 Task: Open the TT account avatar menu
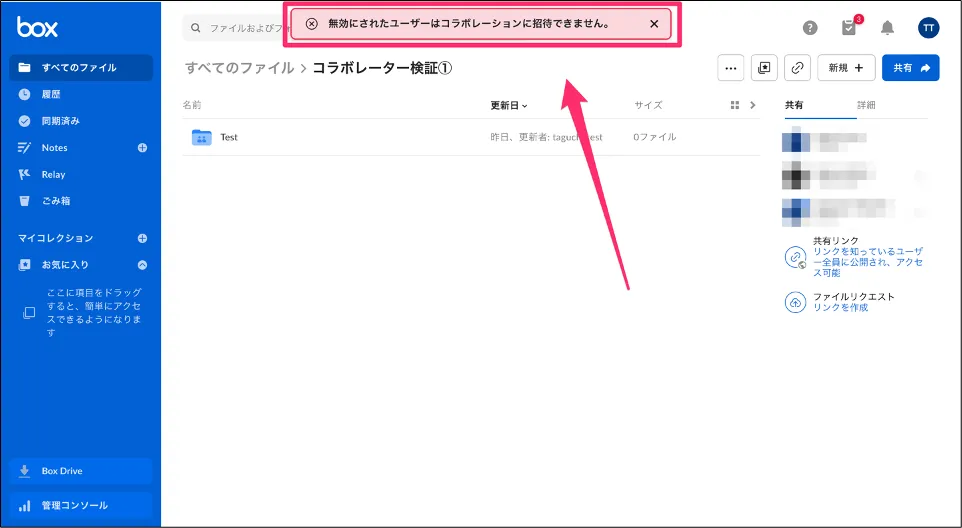tap(928, 28)
